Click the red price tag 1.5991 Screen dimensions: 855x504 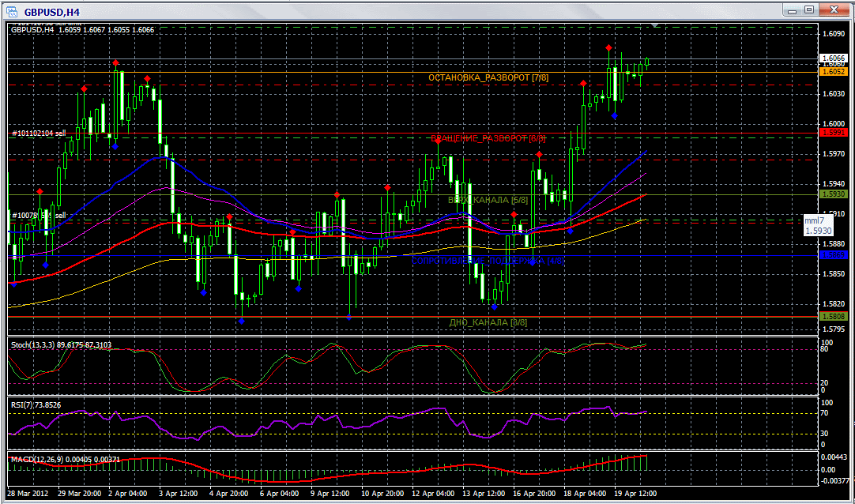pyautogui.click(x=833, y=133)
